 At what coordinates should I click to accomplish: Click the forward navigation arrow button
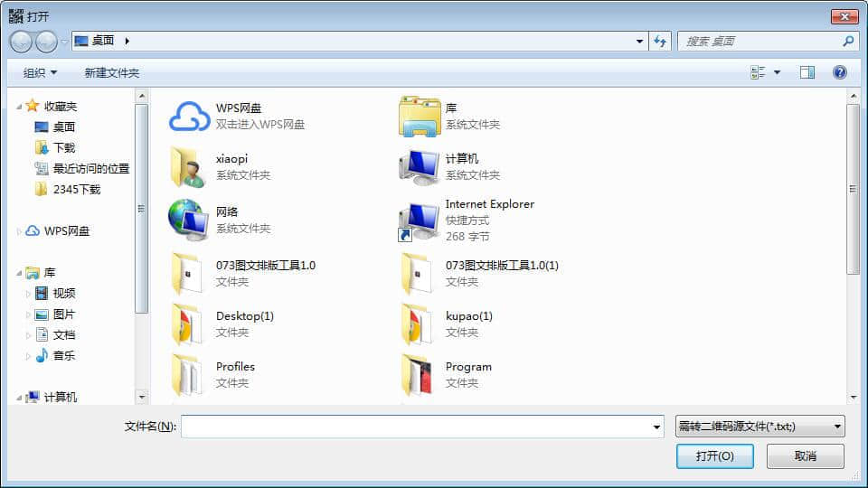point(46,42)
